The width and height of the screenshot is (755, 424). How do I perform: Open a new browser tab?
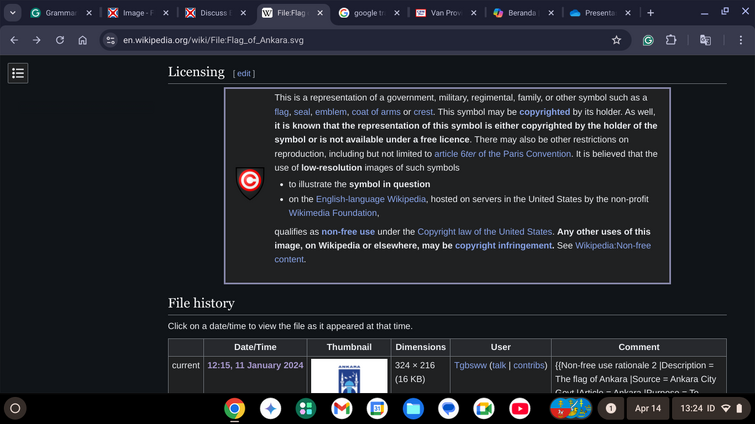tap(651, 13)
